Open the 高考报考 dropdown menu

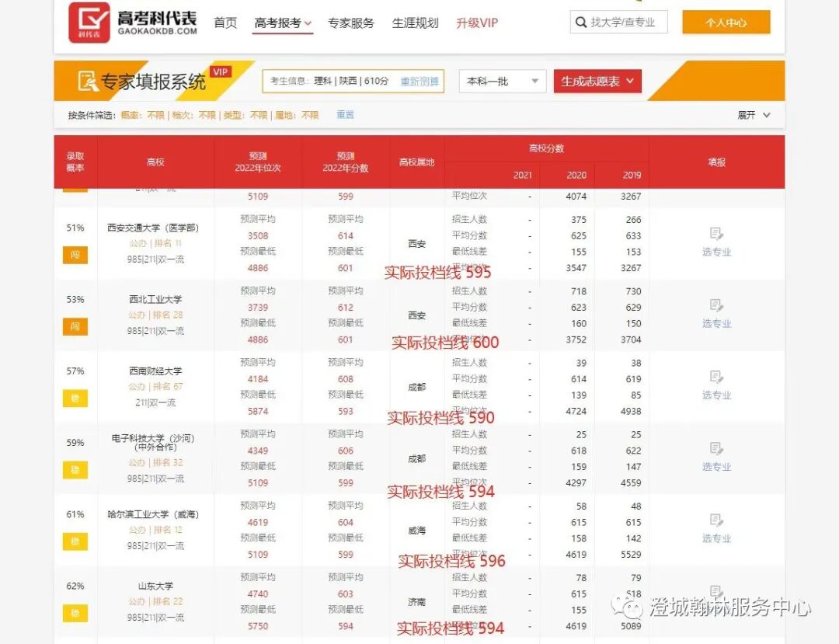[283, 23]
